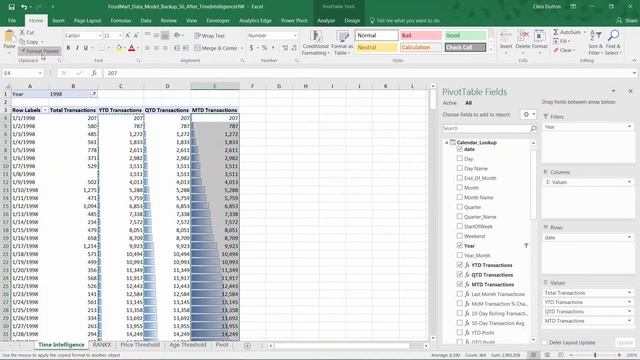Show All fields in PivotTable list
The width and height of the screenshot is (640, 360).
point(468,103)
